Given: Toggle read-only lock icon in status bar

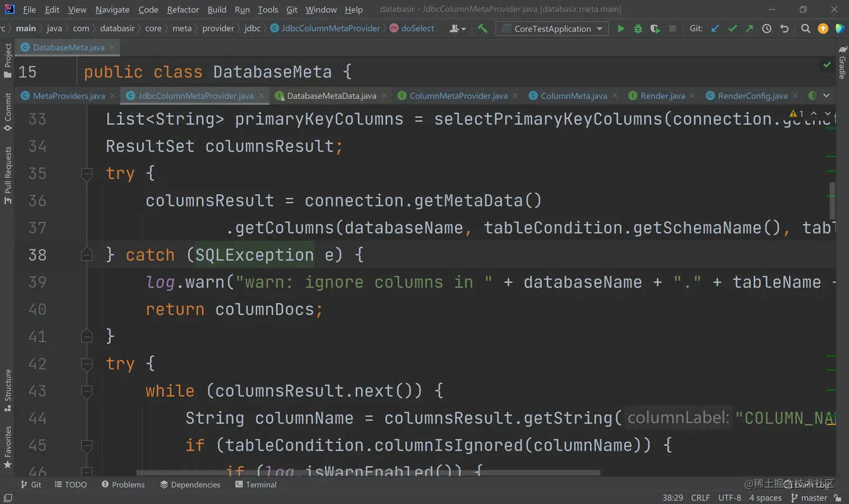Looking at the screenshot, I should tap(838, 498).
